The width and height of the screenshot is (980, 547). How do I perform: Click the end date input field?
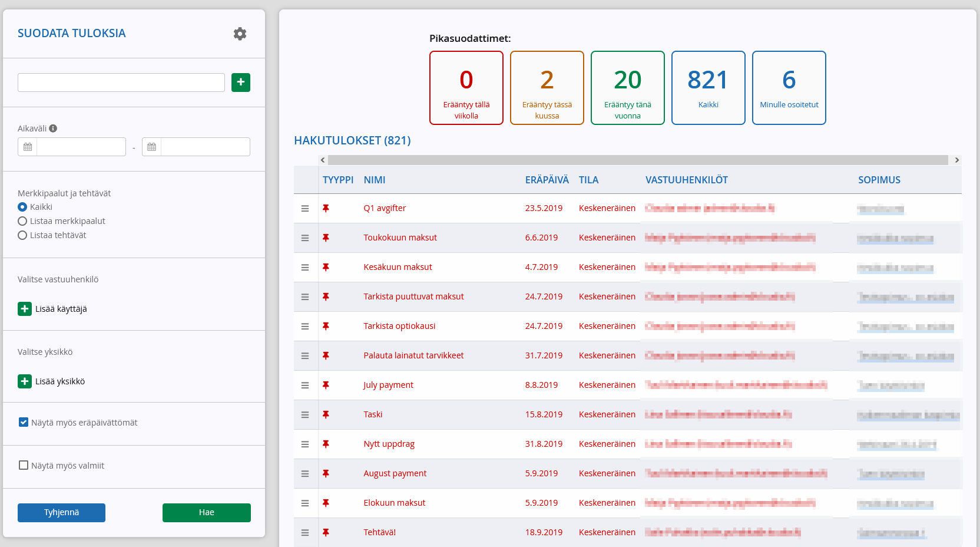[x=206, y=147]
